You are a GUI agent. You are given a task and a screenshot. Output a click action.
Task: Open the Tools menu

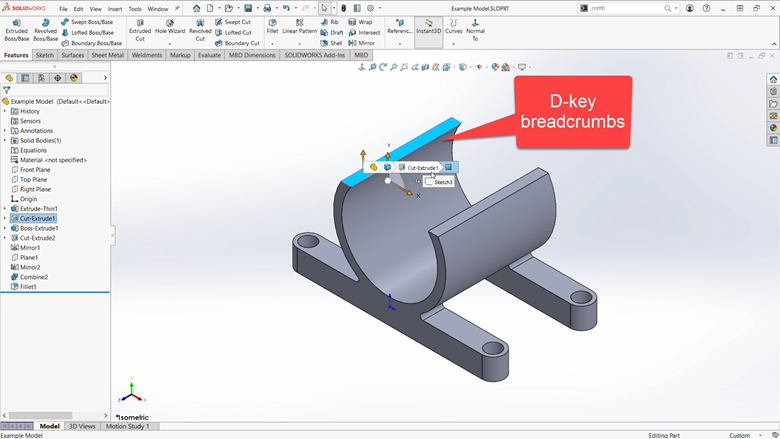(135, 9)
